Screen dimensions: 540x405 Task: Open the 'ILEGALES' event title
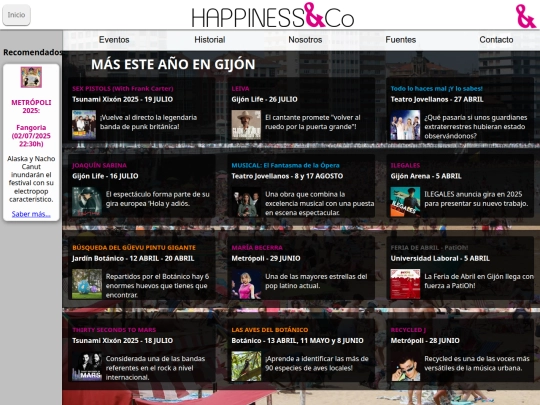[x=405, y=165]
